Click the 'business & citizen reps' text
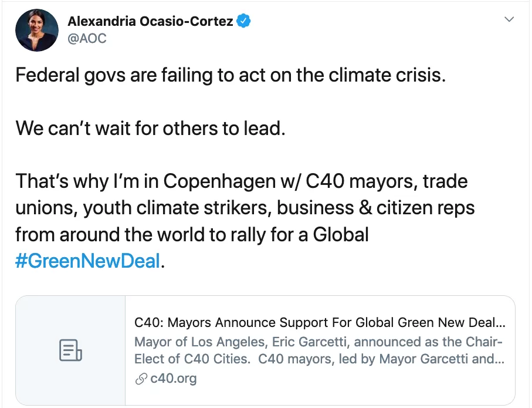This screenshot has height=408, width=532. pyautogui.click(x=375, y=208)
